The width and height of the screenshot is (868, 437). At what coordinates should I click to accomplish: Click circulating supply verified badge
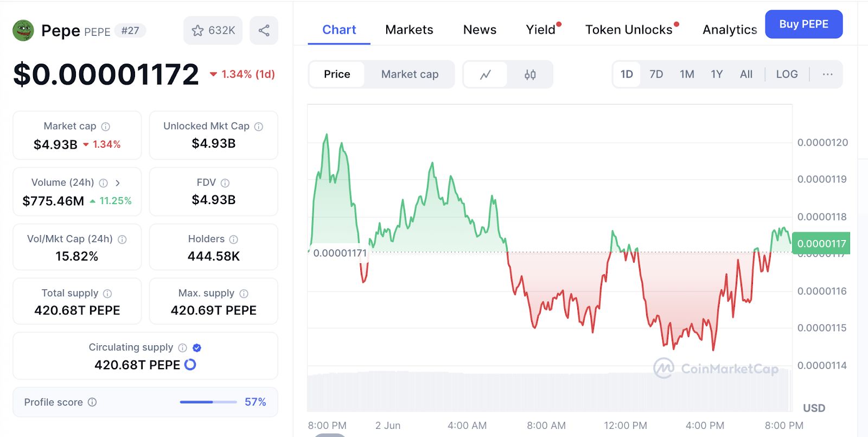(197, 347)
